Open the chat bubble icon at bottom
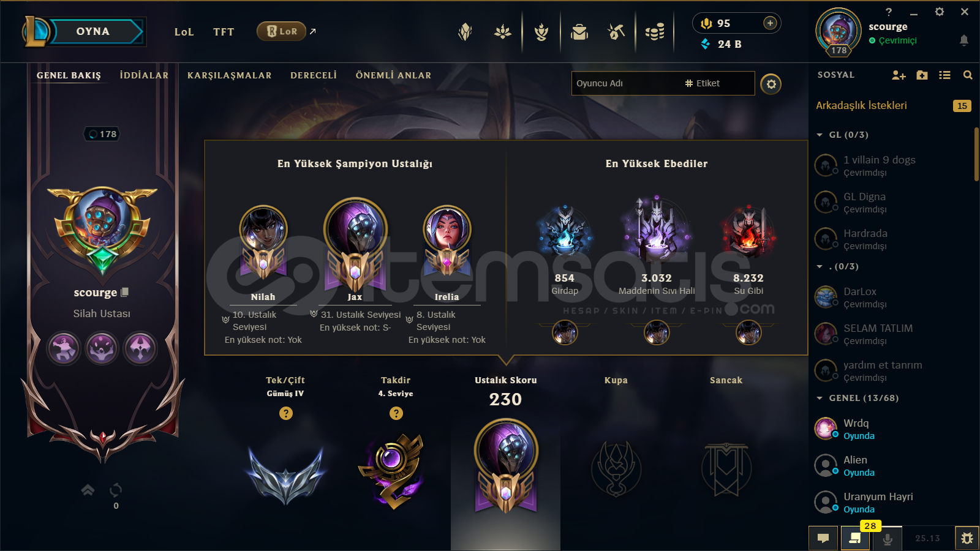 [823, 538]
